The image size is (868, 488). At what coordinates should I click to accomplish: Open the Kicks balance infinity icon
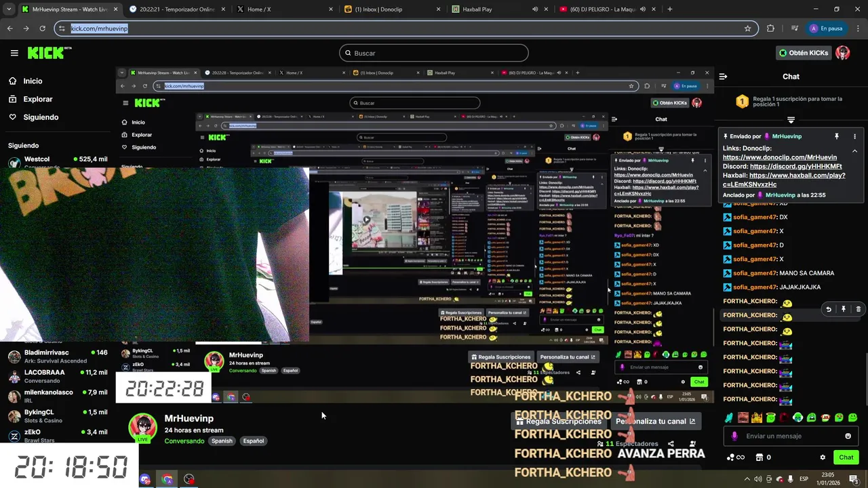pyautogui.click(x=734, y=457)
